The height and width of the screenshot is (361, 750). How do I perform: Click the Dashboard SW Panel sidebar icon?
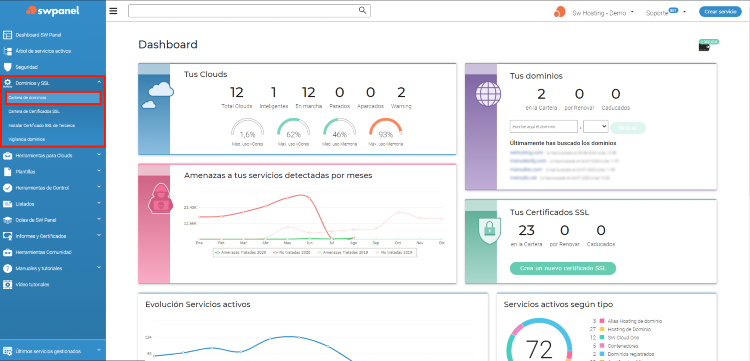pyautogui.click(x=7, y=35)
